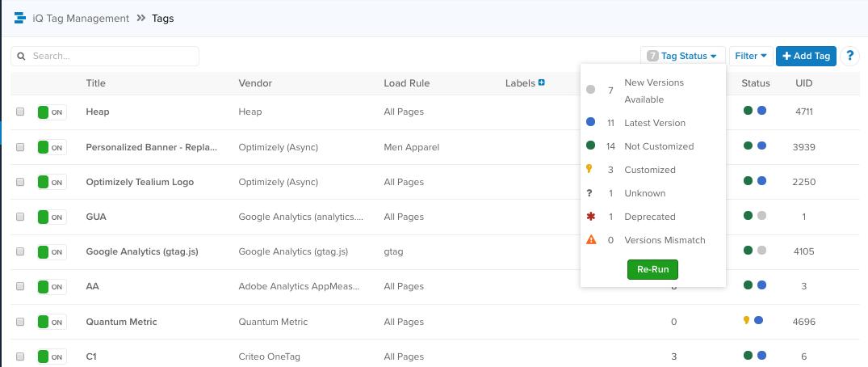Click the AA row blue status dot

(761, 285)
